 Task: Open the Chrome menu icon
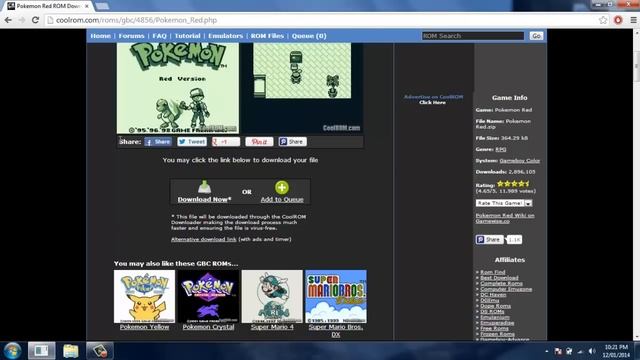tap(633, 20)
